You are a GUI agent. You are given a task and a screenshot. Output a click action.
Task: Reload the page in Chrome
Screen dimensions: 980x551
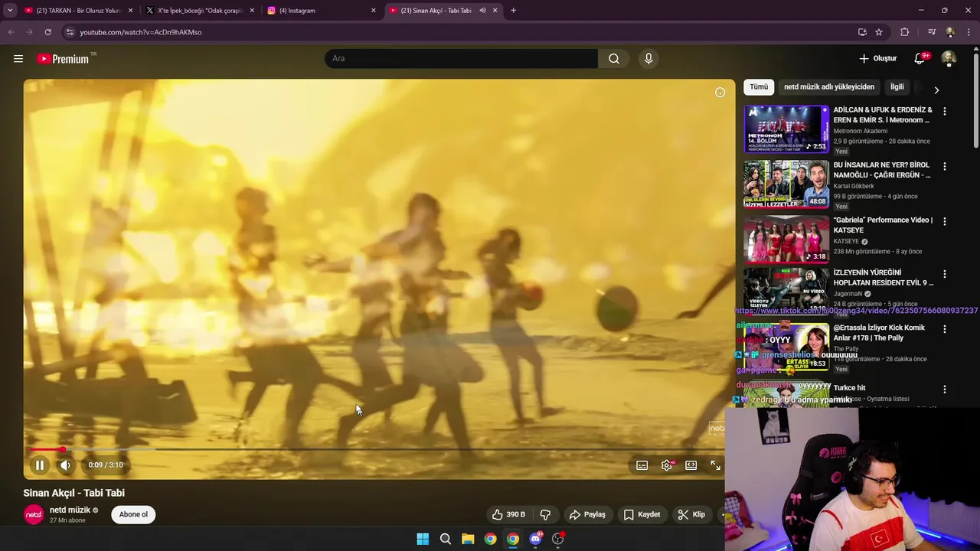(47, 32)
